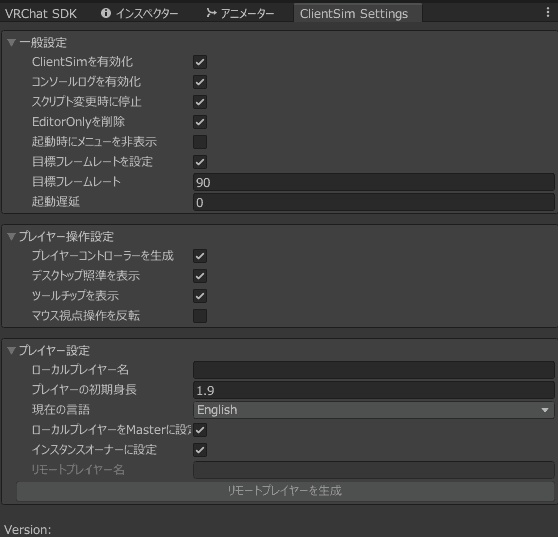Toggle the プレイヤーコントローラーを生成 checkbox

200,256
